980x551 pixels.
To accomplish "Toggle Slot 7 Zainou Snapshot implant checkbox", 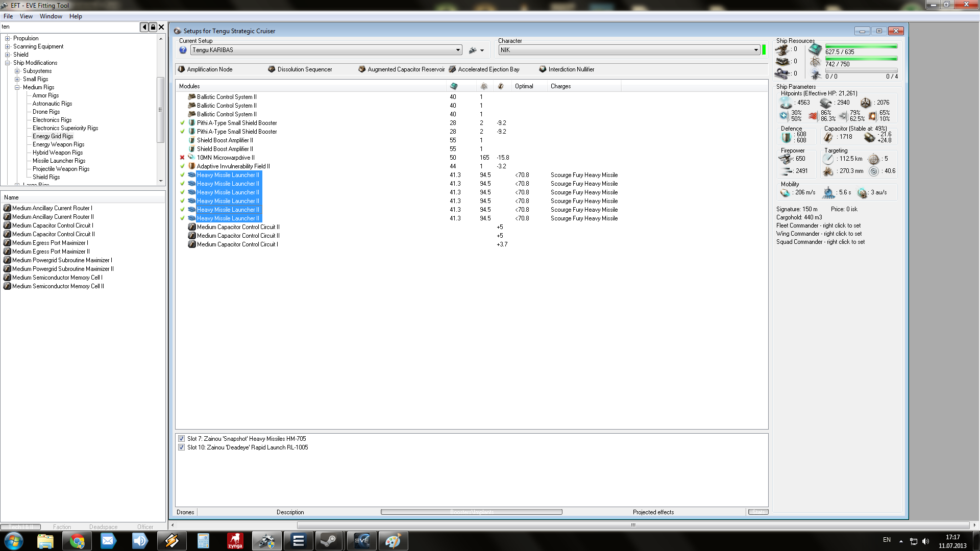I will [x=181, y=439].
